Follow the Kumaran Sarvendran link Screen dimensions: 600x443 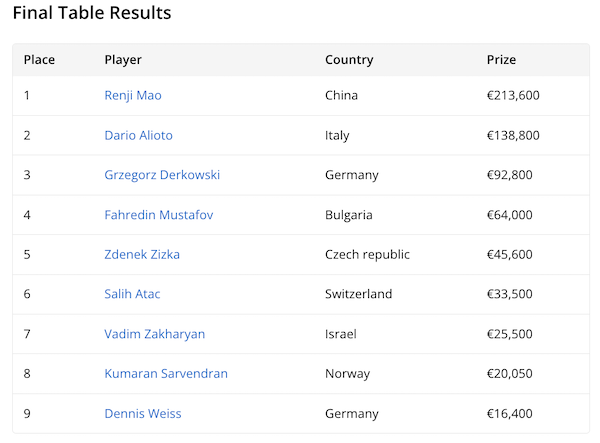pos(166,373)
